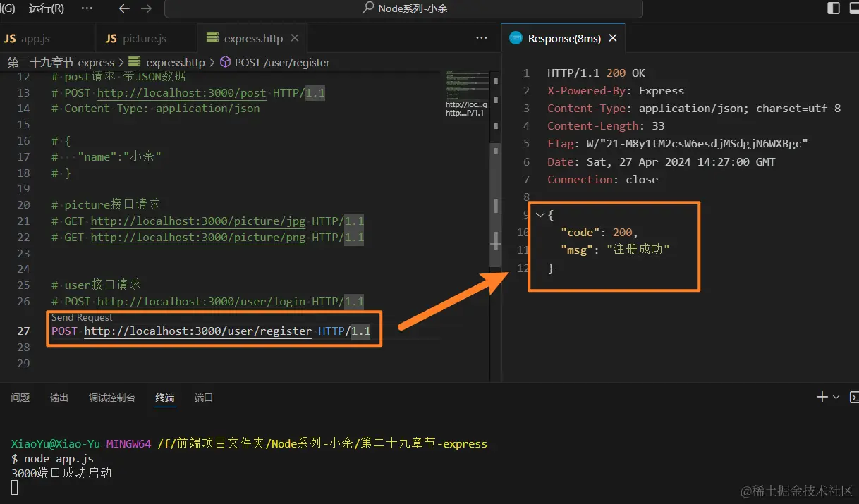Click the Date header line in response

[661, 161]
